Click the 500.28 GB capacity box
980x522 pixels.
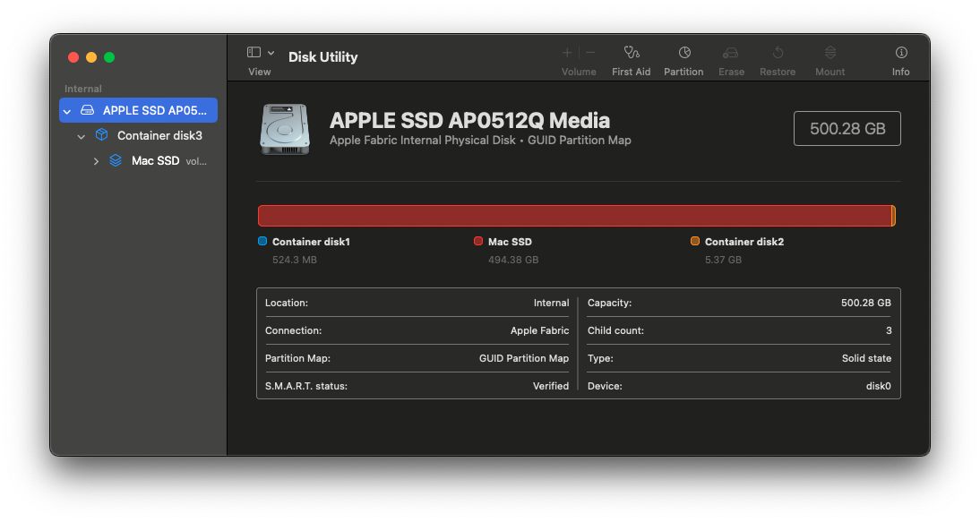847,129
